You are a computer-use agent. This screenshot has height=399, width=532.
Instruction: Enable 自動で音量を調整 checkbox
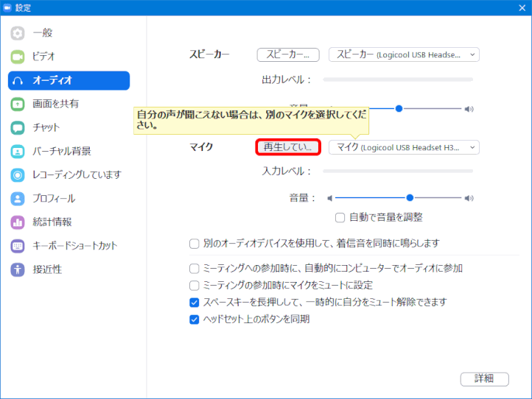click(340, 217)
